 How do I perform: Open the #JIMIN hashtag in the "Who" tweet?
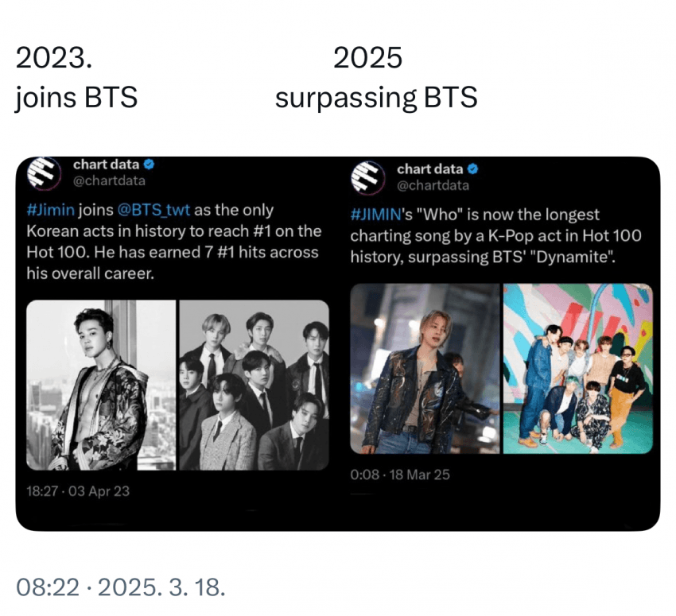pyautogui.click(x=378, y=215)
